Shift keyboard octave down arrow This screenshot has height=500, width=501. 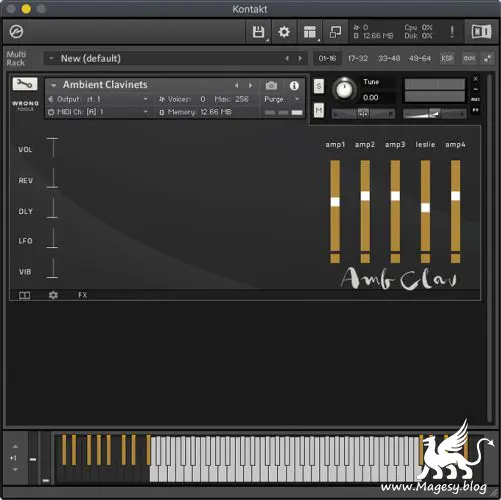point(15,469)
